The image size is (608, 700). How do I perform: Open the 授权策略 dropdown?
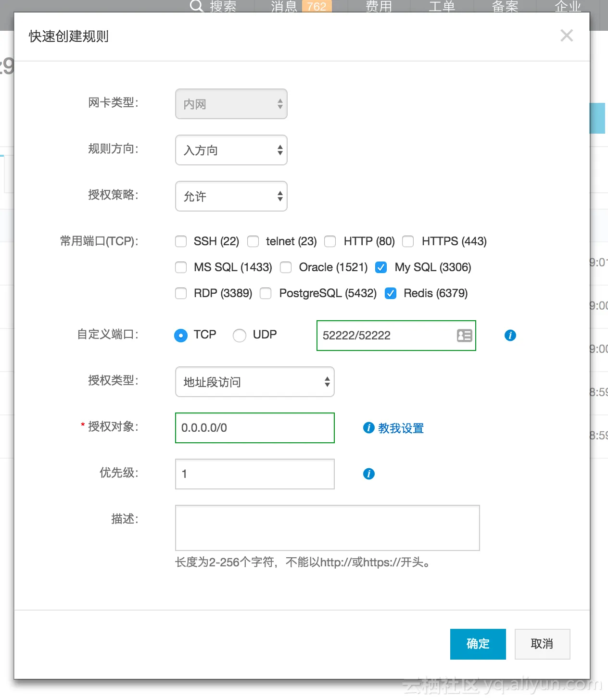(231, 196)
